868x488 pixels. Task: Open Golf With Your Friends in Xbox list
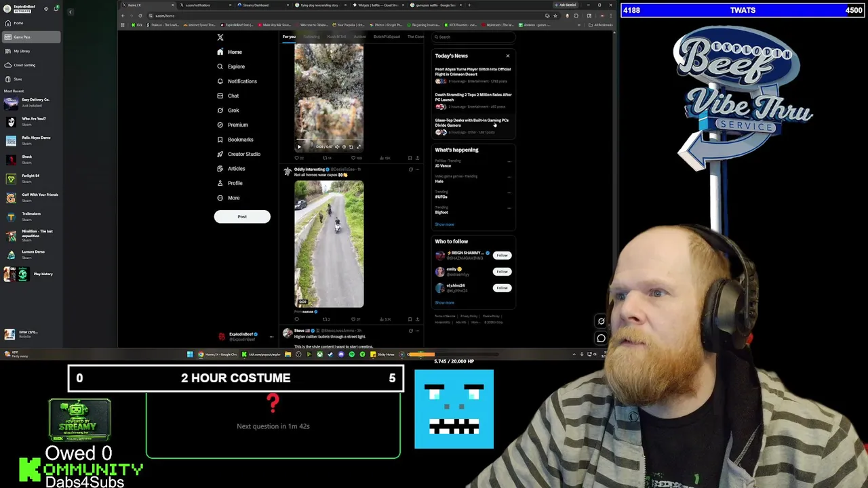[31, 197]
